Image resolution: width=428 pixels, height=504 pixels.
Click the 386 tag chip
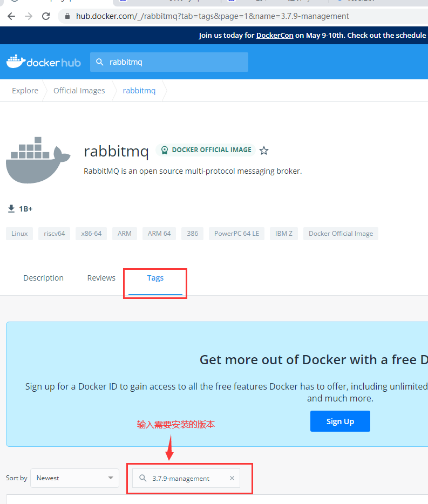(x=192, y=233)
